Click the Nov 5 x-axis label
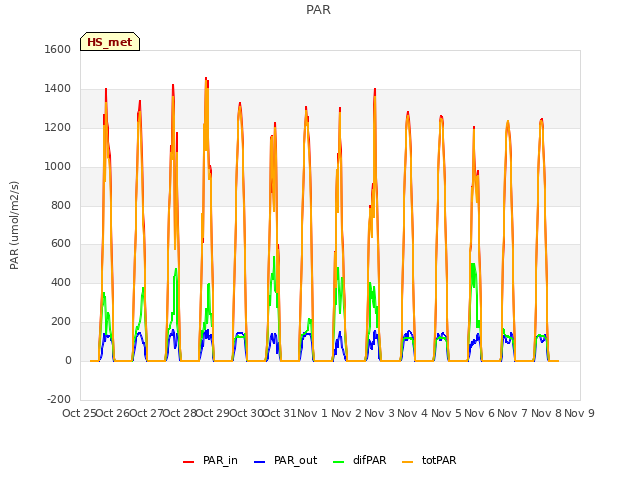Image resolution: width=640 pixels, height=480 pixels. (x=446, y=413)
